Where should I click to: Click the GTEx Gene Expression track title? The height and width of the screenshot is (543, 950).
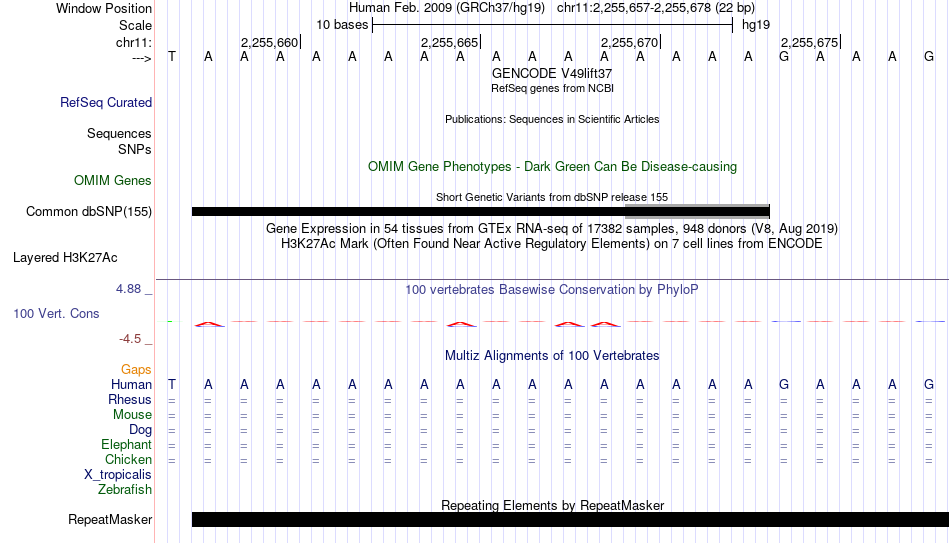[x=552, y=228]
